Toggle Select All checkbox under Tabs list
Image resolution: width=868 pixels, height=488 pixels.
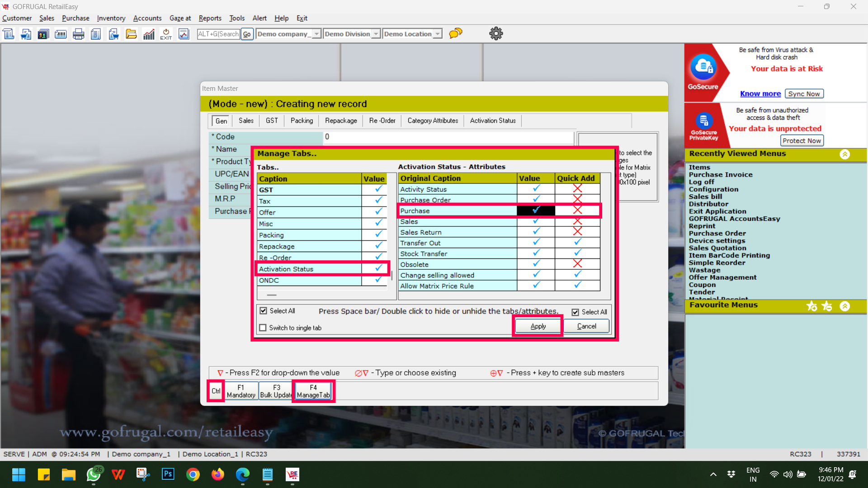click(x=264, y=311)
